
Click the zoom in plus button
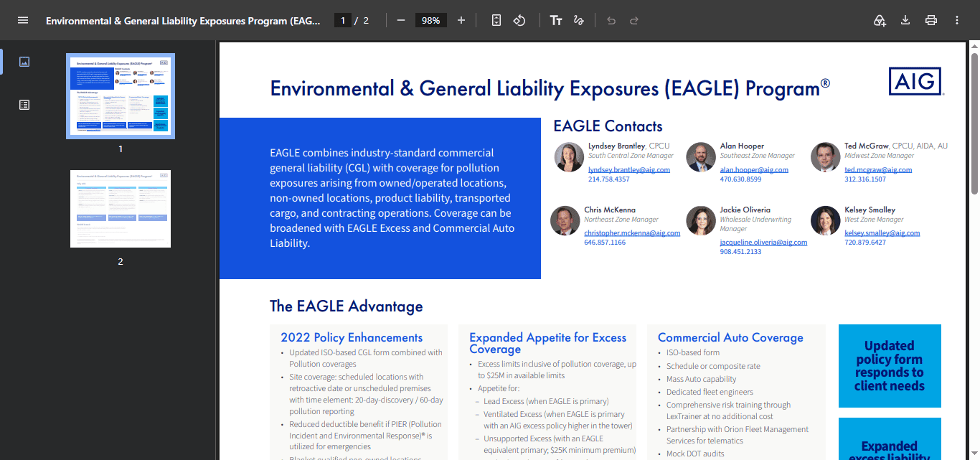[x=461, y=20]
